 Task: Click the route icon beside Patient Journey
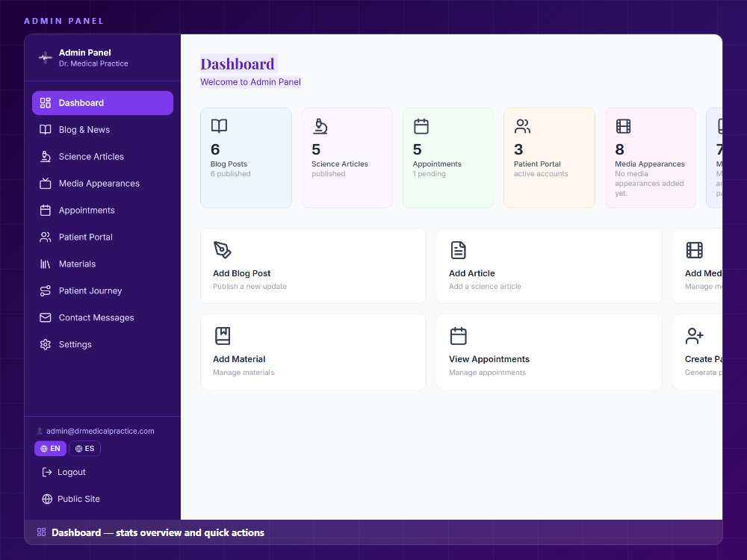[x=46, y=291]
